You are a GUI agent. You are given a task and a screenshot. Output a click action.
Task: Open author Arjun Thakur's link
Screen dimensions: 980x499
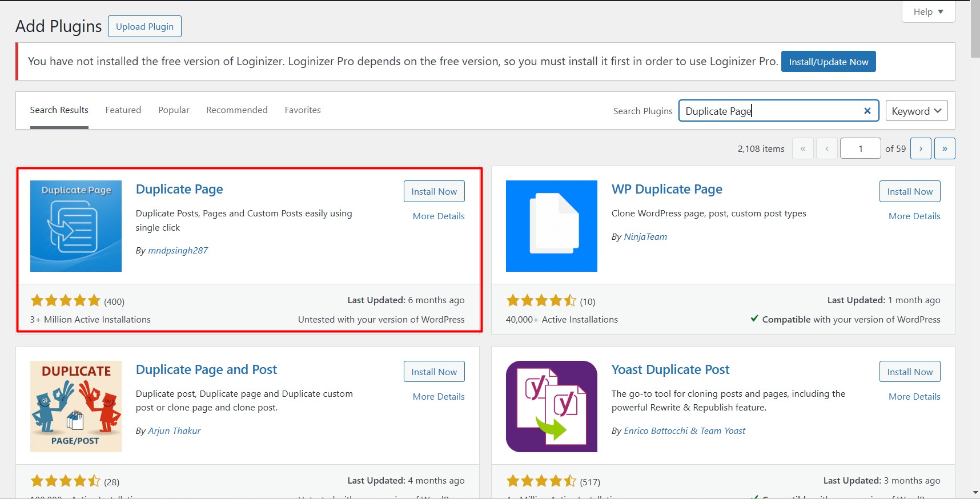click(x=174, y=430)
